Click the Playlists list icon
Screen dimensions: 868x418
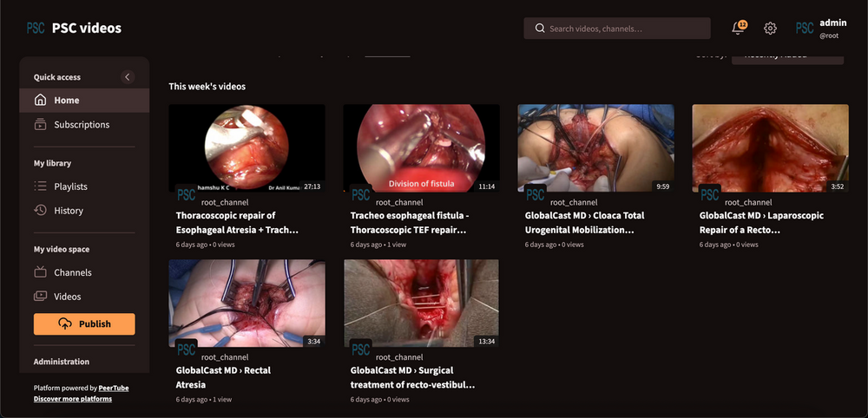41,186
